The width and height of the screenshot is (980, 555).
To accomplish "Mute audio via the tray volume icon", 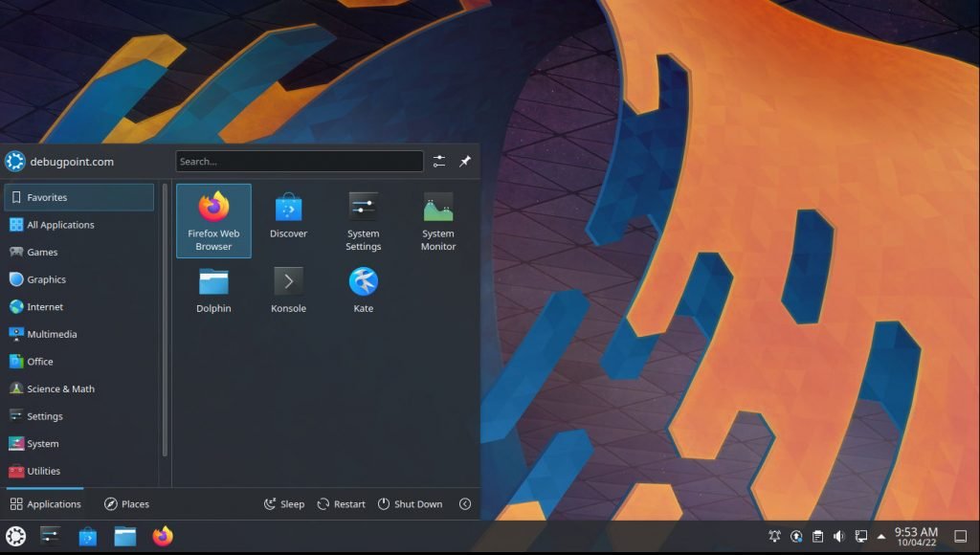I will [839, 537].
